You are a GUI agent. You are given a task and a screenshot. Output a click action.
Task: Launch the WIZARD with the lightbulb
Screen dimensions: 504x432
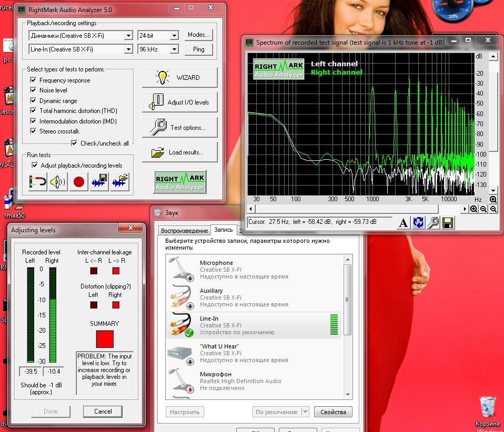(x=180, y=77)
